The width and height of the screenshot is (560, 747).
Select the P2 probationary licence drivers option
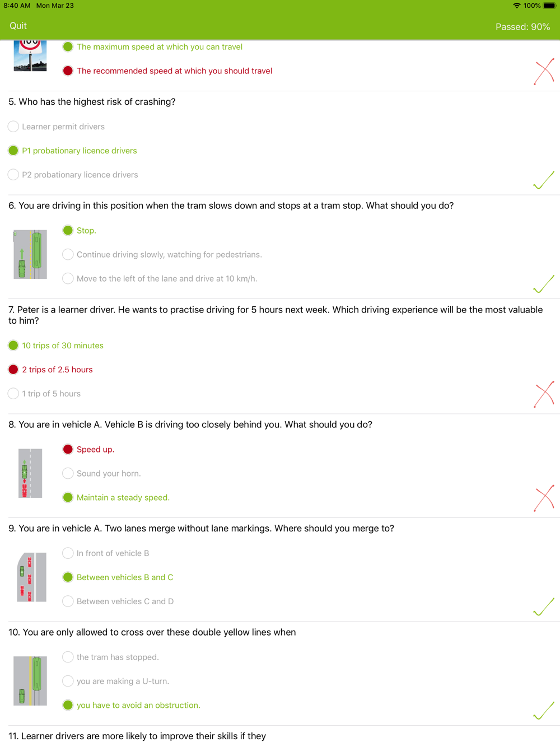coord(13,175)
